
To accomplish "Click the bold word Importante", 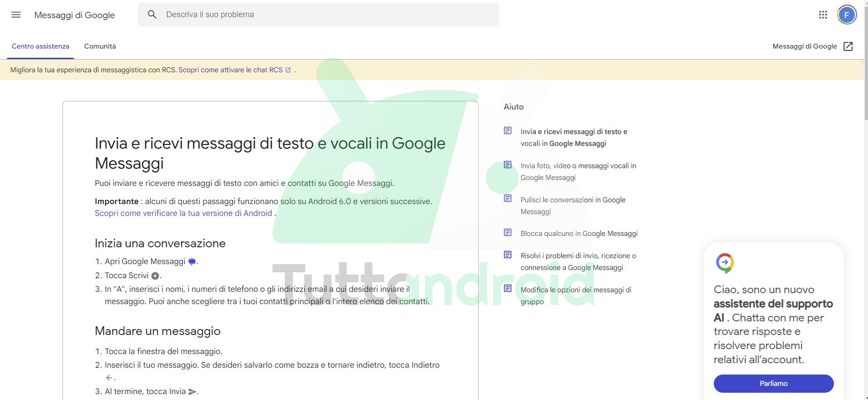I will pos(116,201).
